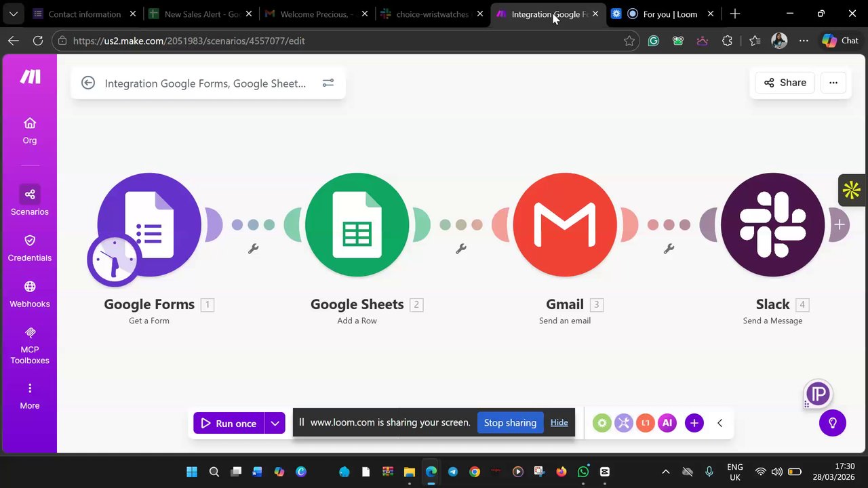Bookmark this page with star icon
Viewport: 868px width, 488px height.
pos(629,41)
